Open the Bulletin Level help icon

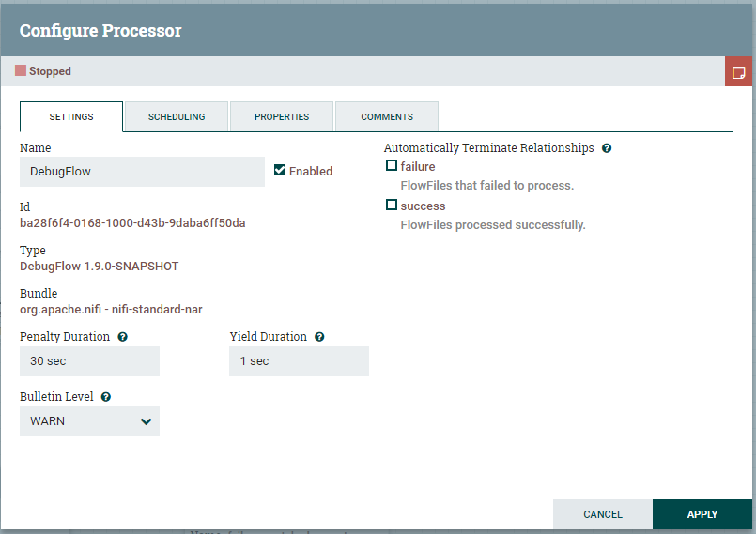coord(105,397)
